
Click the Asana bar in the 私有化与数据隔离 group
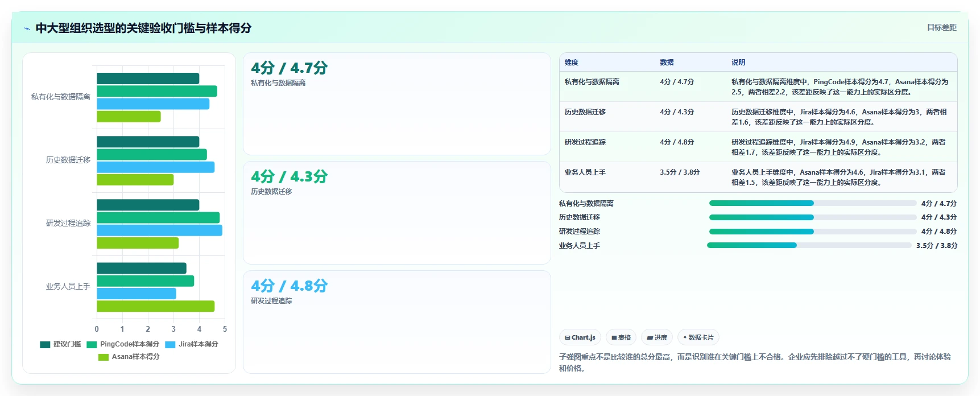point(129,117)
